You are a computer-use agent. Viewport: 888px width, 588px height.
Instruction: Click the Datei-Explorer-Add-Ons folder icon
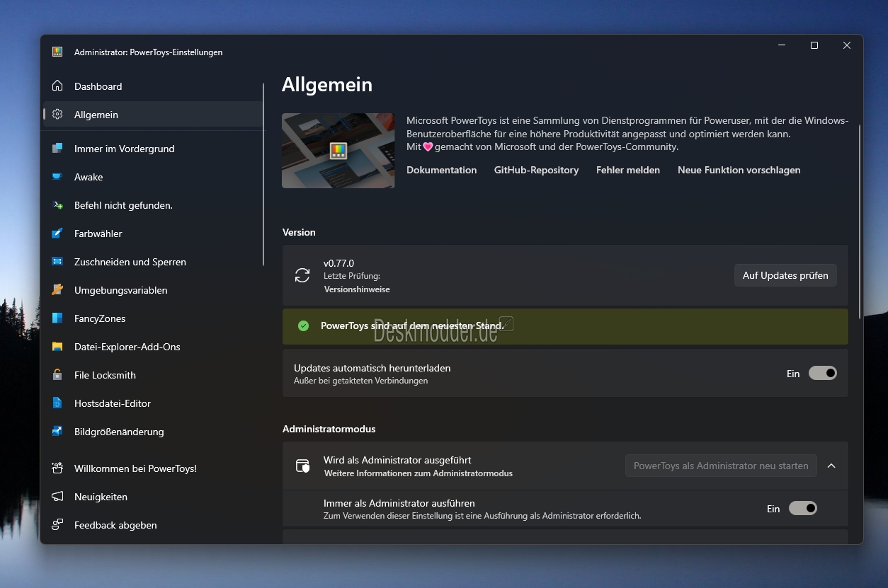coord(57,347)
